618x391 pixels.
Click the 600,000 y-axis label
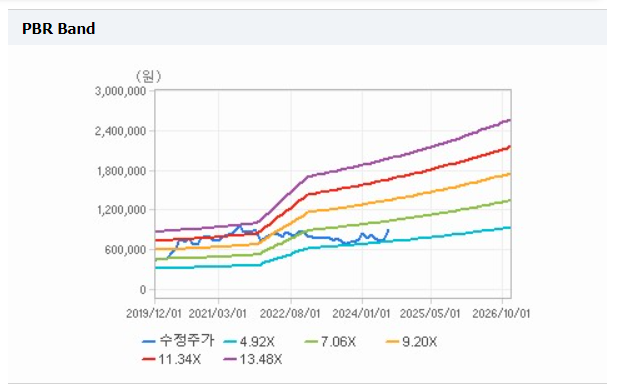tap(125, 250)
